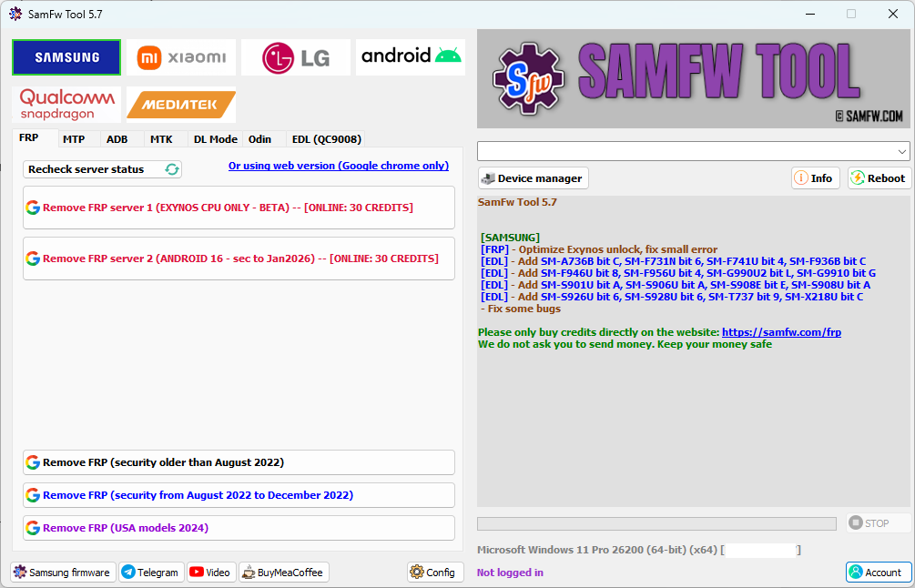Select the Samsung brand logo

coord(66,57)
